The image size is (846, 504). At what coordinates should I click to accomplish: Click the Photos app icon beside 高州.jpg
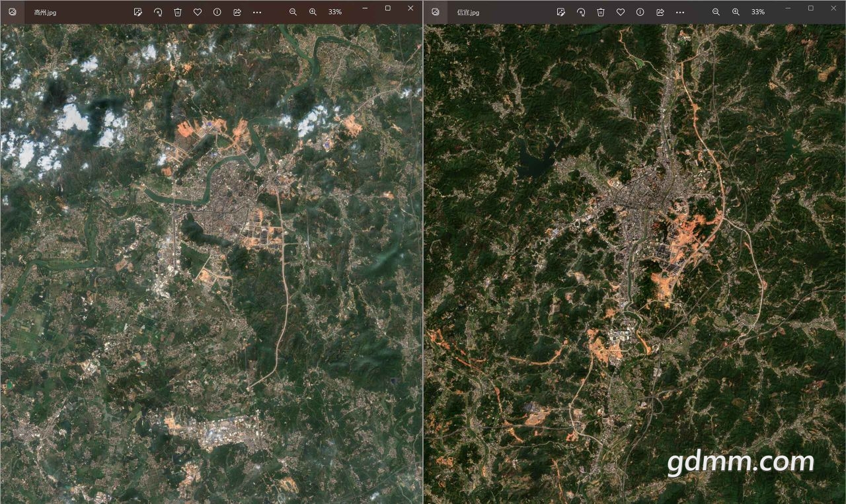pyautogui.click(x=13, y=12)
